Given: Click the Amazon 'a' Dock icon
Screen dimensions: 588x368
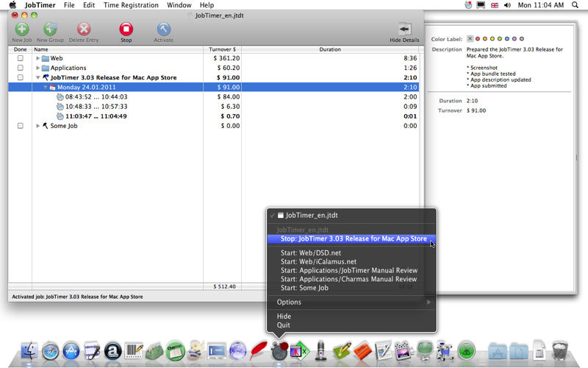Looking at the screenshot, I should 113,352.
